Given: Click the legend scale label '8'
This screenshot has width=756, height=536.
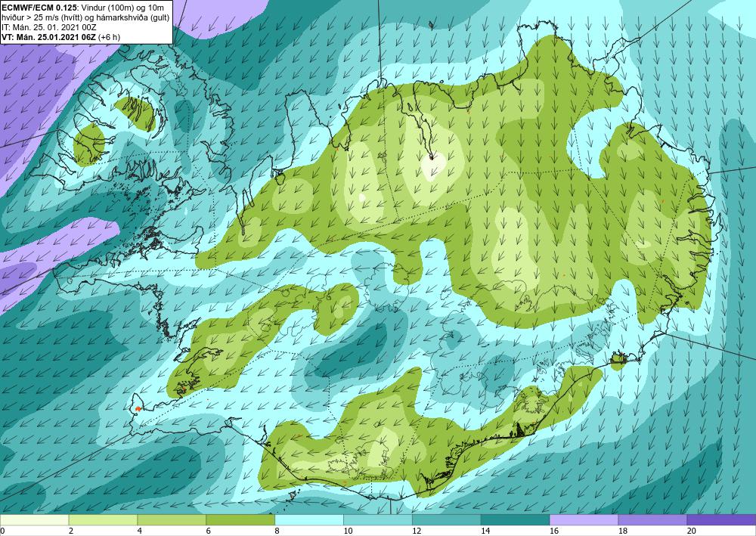Looking at the screenshot, I should [277, 531].
